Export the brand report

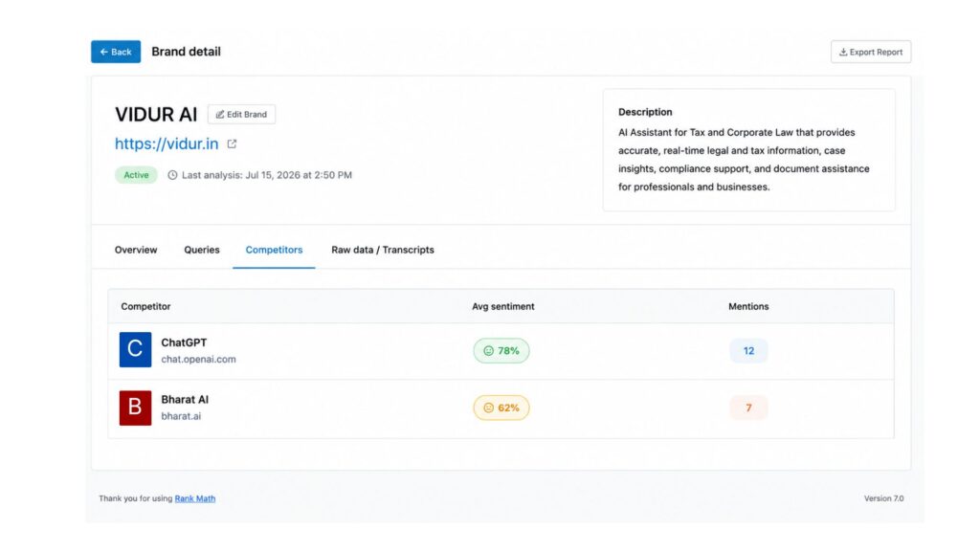pos(871,52)
